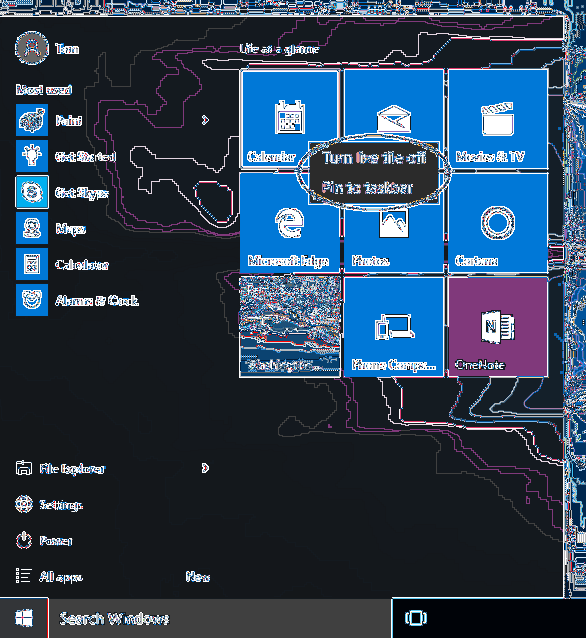
Task: Open File Explorer from the Start menu
Action: (60, 468)
